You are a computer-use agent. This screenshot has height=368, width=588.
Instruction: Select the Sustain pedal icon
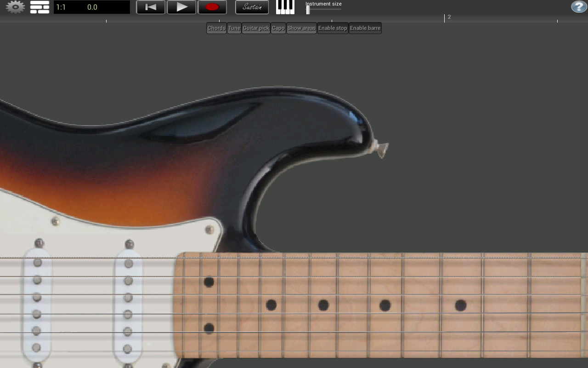(x=252, y=7)
